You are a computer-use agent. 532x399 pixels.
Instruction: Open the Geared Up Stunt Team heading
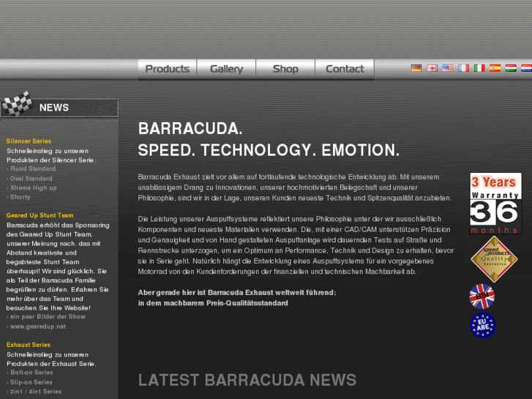[40, 215]
